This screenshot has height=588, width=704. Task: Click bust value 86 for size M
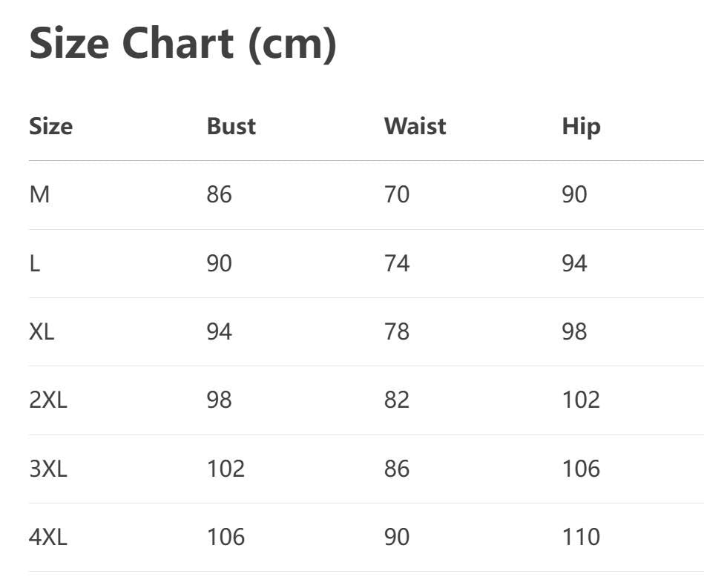pos(219,195)
